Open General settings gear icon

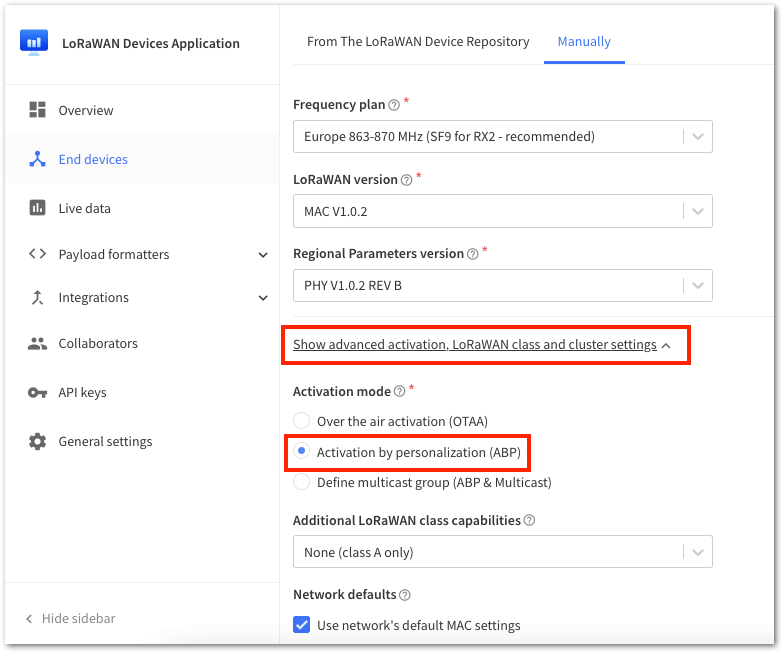click(x=37, y=441)
